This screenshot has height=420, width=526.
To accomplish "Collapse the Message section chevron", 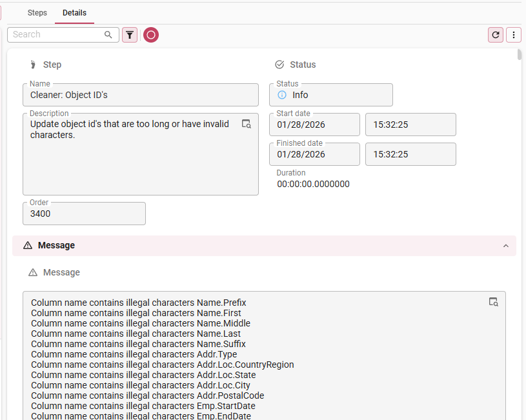I will pos(505,246).
